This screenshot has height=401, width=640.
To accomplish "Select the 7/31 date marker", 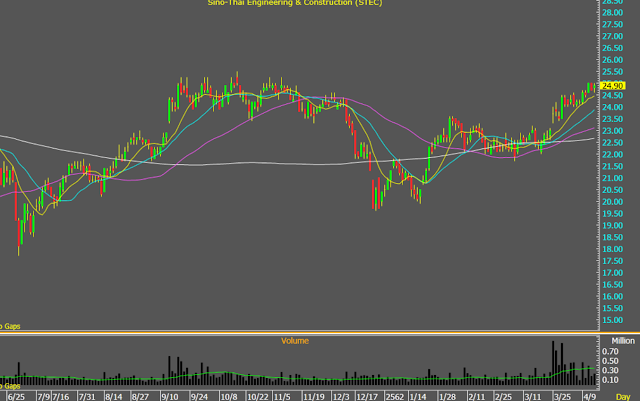I will [87, 397].
